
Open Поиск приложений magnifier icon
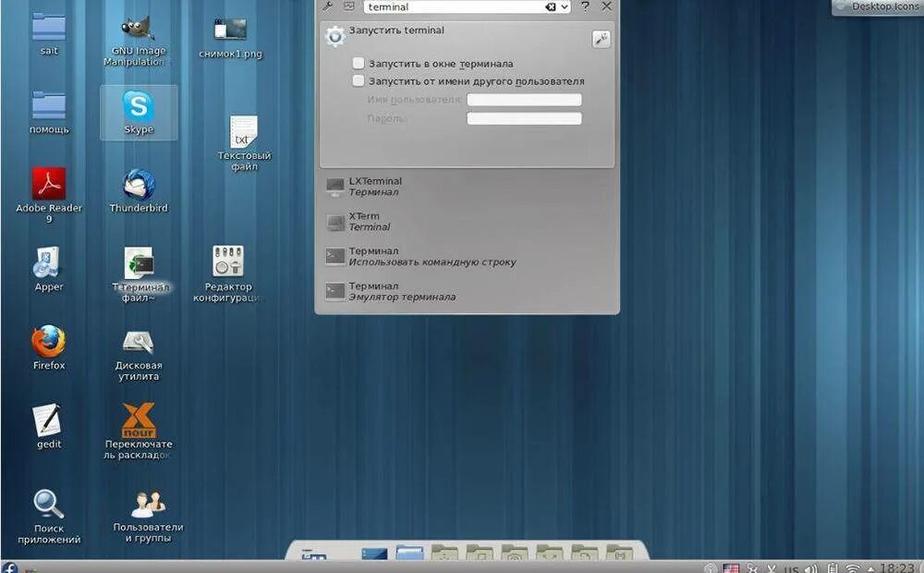(49, 517)
